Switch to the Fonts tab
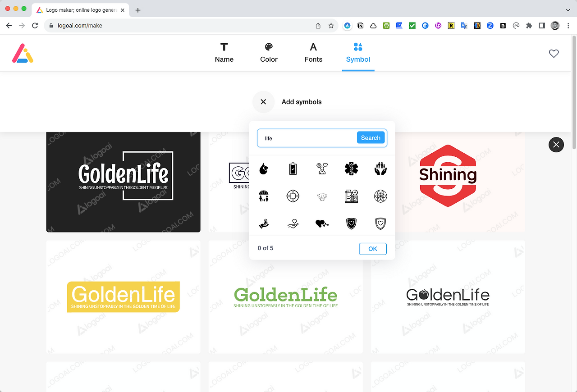 [x=313, y=53]
